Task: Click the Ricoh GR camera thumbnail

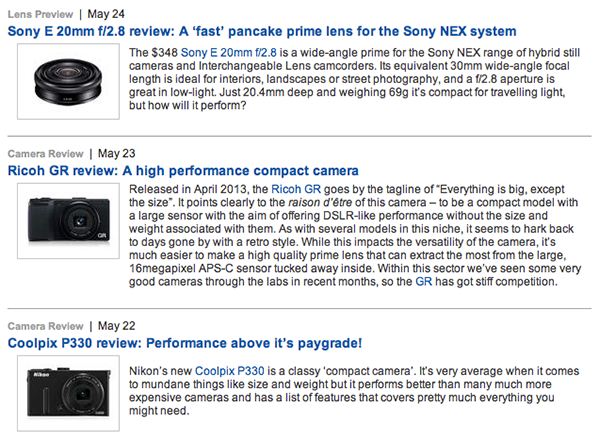Action: pyautogui.click(x=68, y=221)
